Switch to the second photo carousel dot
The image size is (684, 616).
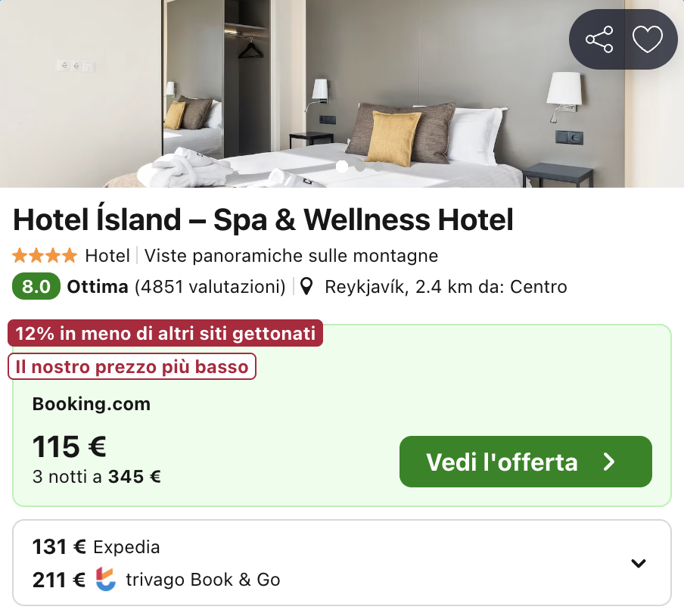360,166
